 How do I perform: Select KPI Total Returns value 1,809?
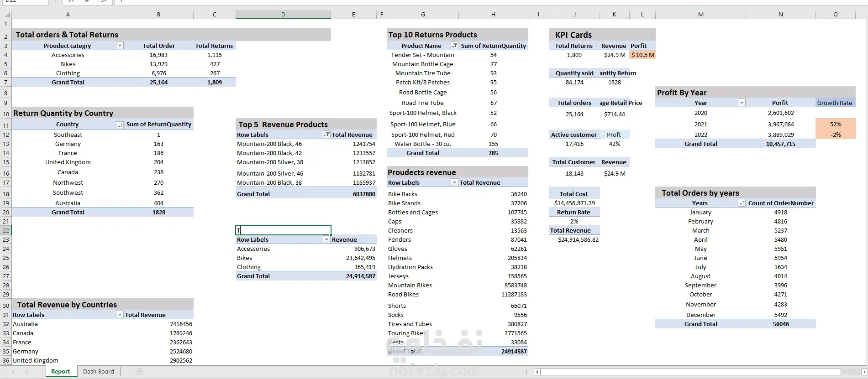574,55
